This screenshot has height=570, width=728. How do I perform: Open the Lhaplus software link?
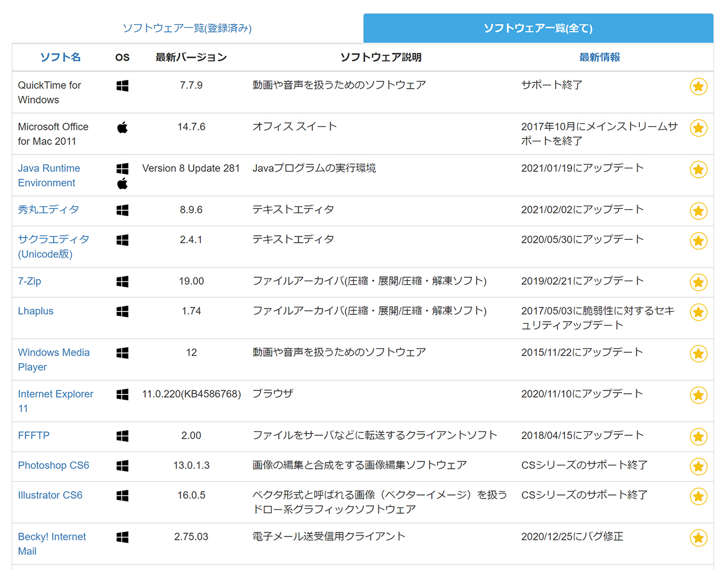click(36, 311)
